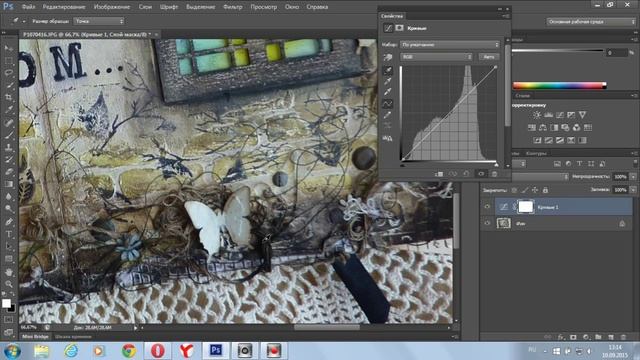The height and width of the screenshot is (360, 640).
Task: Add Color Balance scales adjustment icon
Action: pyautogui.click(x=543, y=128)
